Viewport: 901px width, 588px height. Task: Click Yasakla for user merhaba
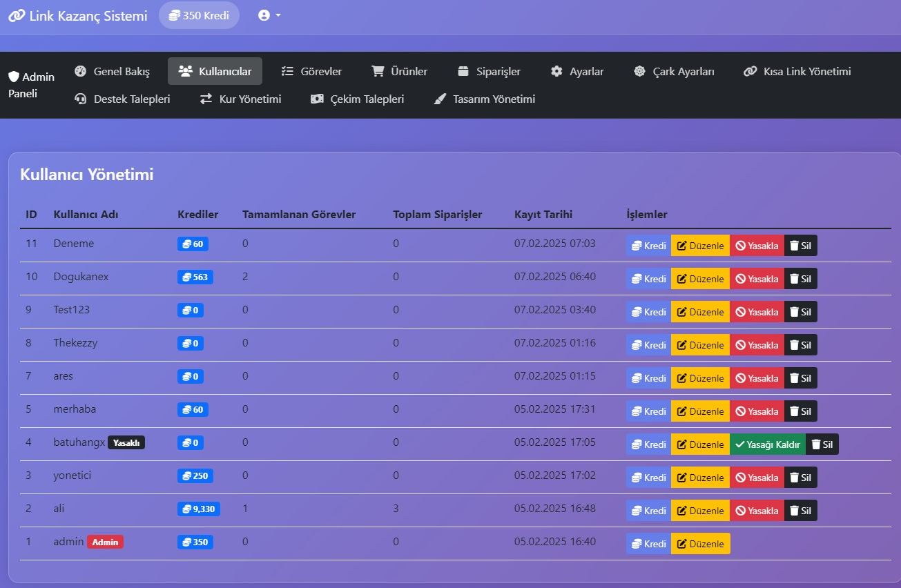[757, 411]
